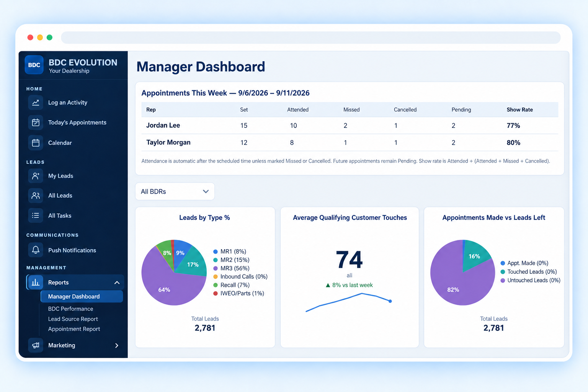Click the Marketing menu label

pos(62,345)
